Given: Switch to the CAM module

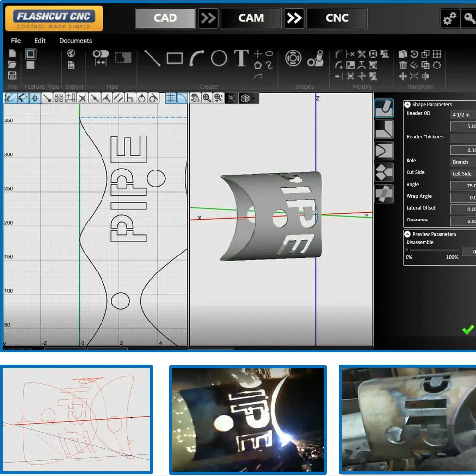Looking at the screenshot, I should (251, 18).
